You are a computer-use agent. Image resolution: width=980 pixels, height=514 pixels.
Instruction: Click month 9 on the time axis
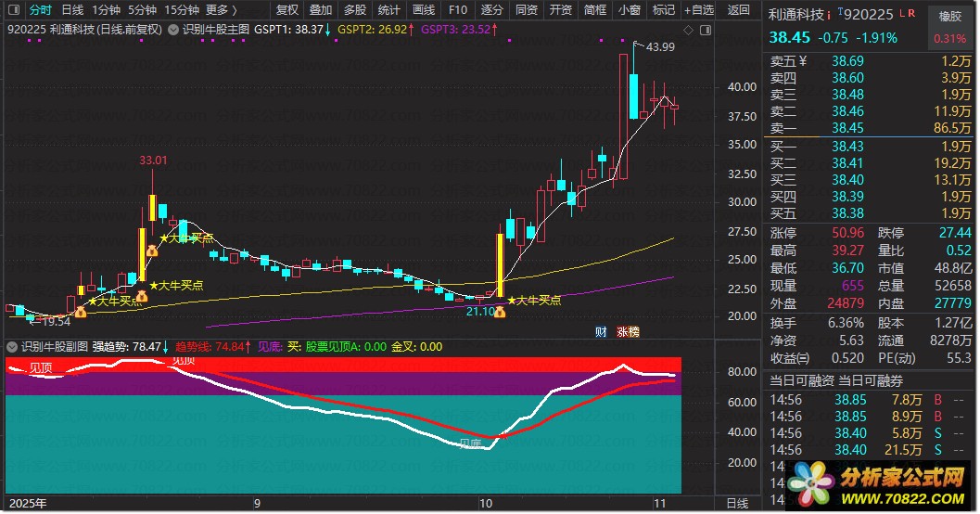pyautogui.click(x=256, y=504)
